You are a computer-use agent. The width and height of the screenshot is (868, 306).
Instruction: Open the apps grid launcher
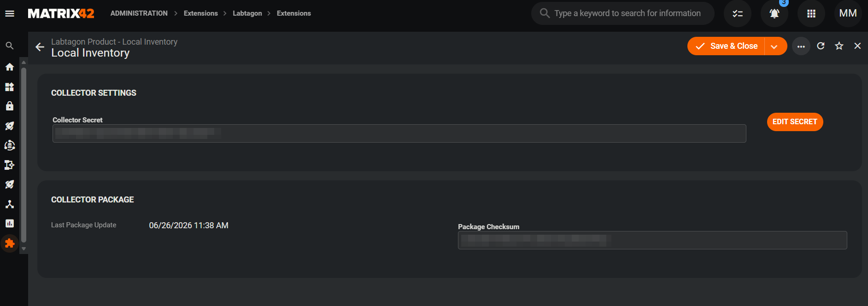[x=811, y=13]
